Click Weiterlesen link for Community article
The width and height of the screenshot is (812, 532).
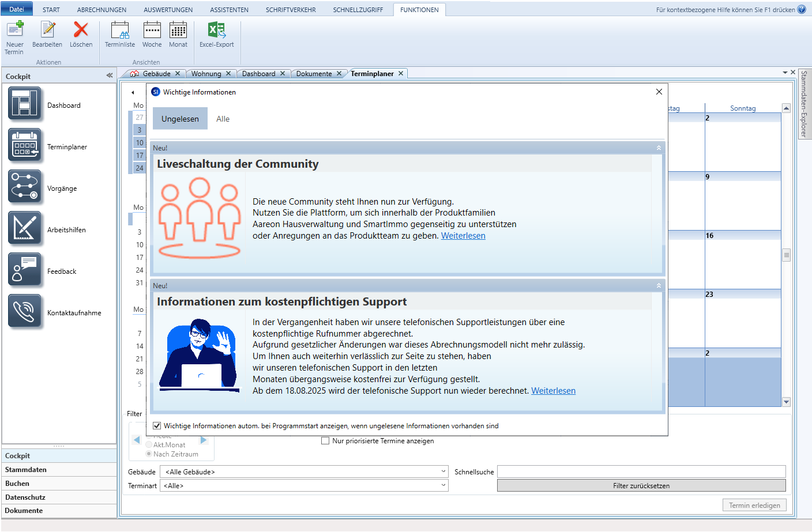coord(463,236)
